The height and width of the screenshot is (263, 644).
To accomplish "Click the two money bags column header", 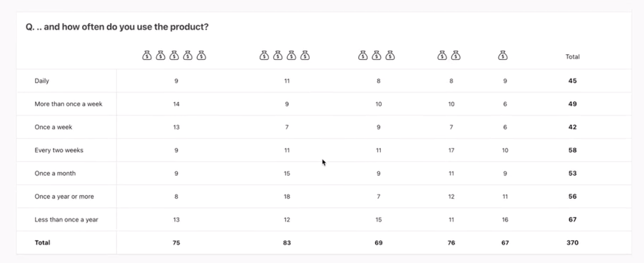I will 449,55.
